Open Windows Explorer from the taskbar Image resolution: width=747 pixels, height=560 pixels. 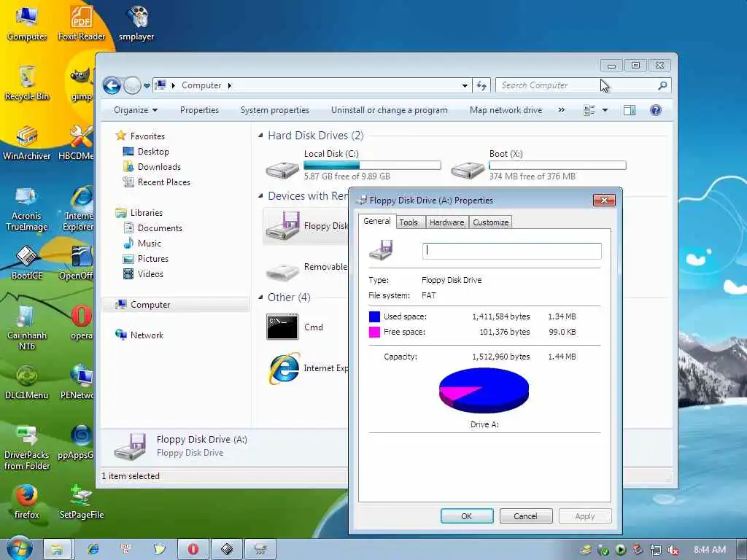pyautogui.click(x=57, y=550)
